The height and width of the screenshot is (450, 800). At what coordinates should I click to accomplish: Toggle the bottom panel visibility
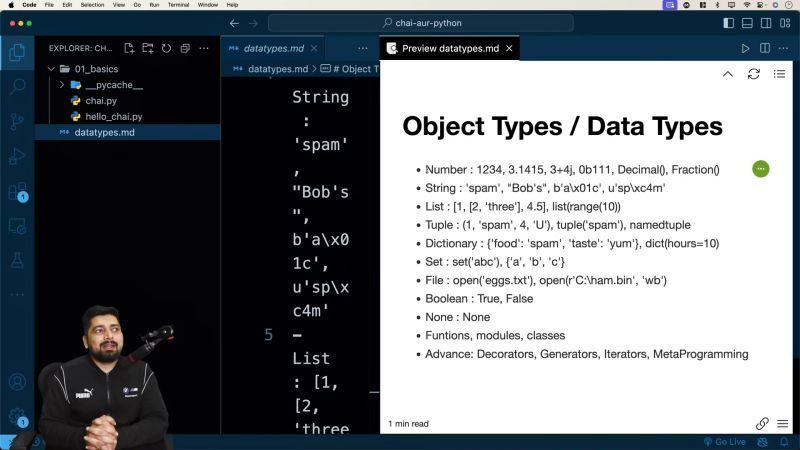tap(748, 22)
